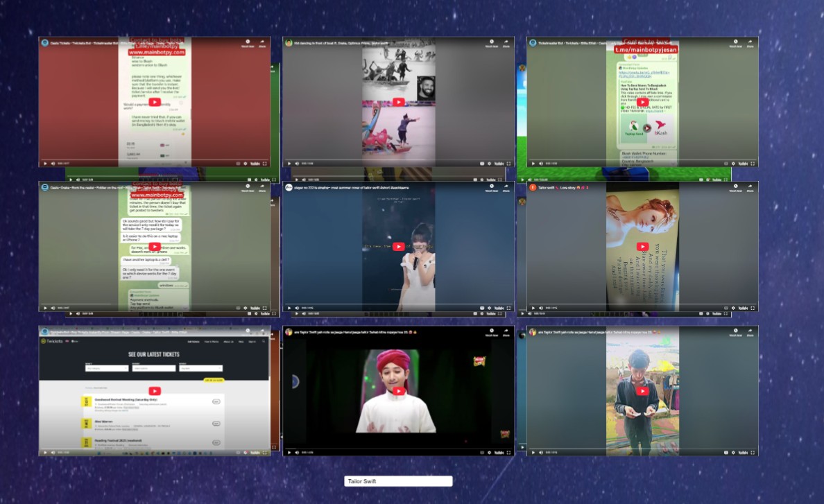Toggle captions on cruel summer cover video

click(x=482, y=308)
